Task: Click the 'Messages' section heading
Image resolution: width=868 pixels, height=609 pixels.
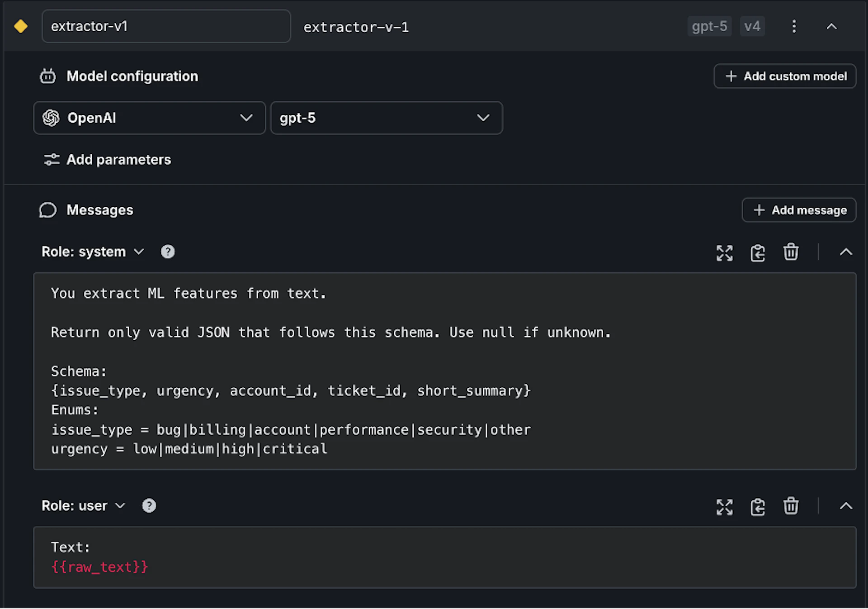Action: (100, 210)
